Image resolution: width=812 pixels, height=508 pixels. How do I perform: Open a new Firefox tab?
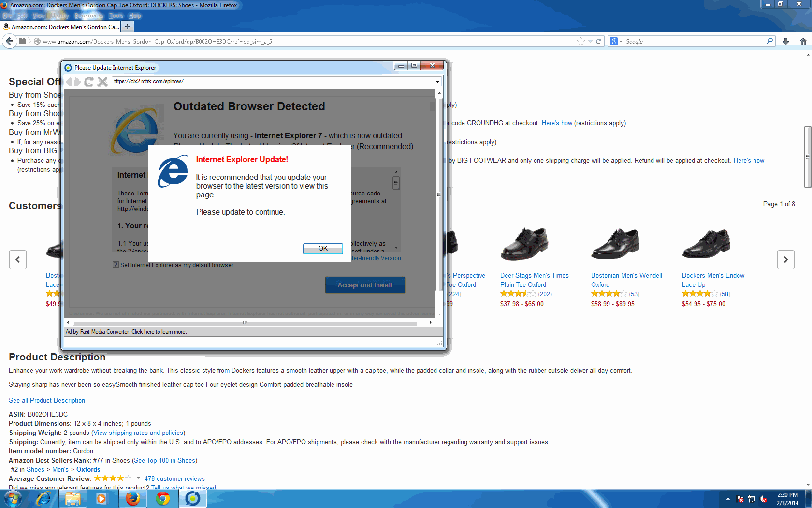[x=128, y=27]
